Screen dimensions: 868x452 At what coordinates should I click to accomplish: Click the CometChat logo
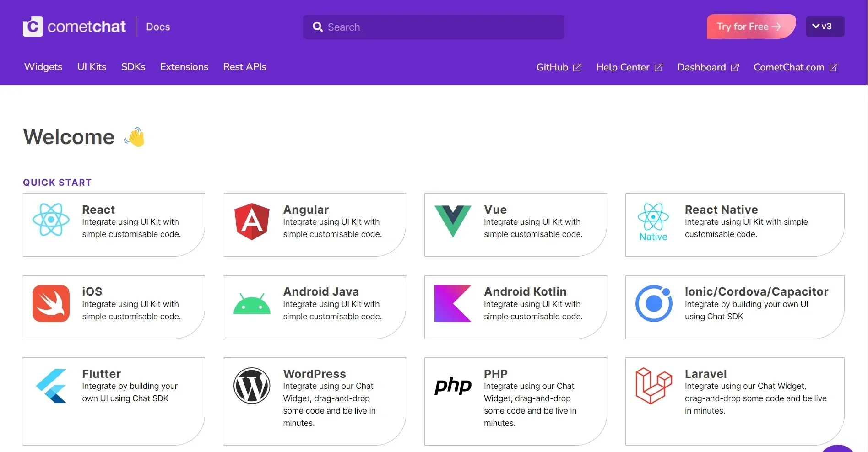click(74, 26)
